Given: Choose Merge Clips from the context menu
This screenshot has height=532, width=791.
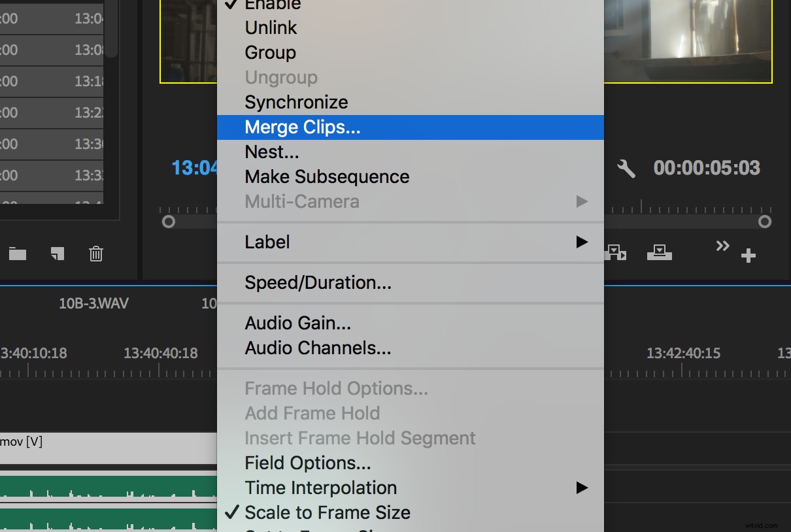Looking at the screenshot, I should (302, 127).
